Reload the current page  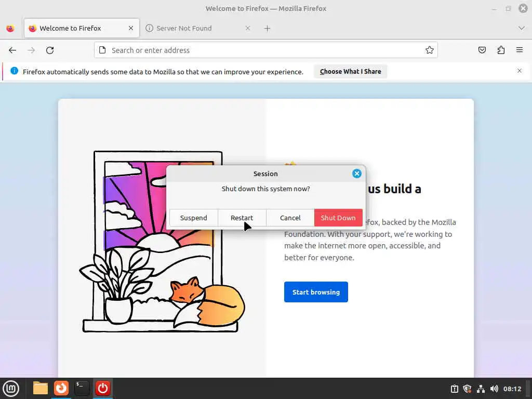pos(50,50)
